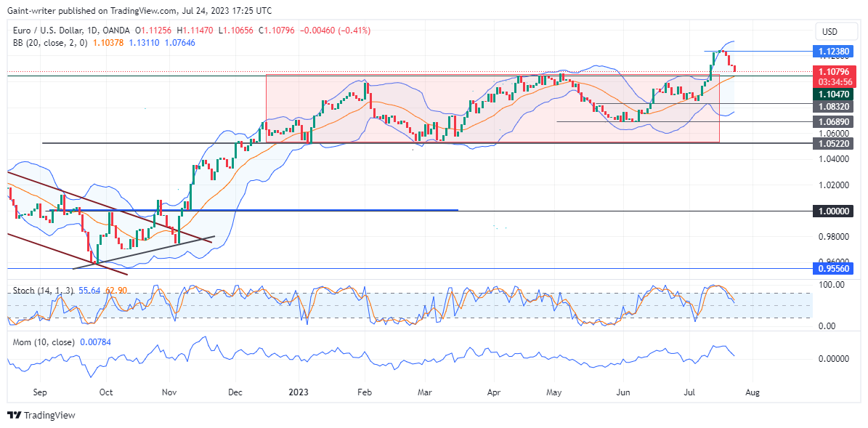Click the Jul label on time axis
Viewport: 868px width, 428px height.
[690, 392]
